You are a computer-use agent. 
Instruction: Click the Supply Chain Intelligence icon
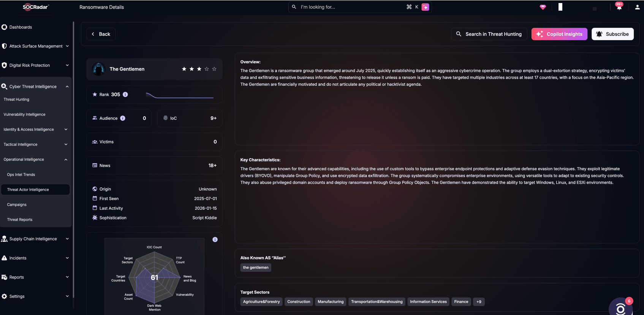tap(4, 239)
